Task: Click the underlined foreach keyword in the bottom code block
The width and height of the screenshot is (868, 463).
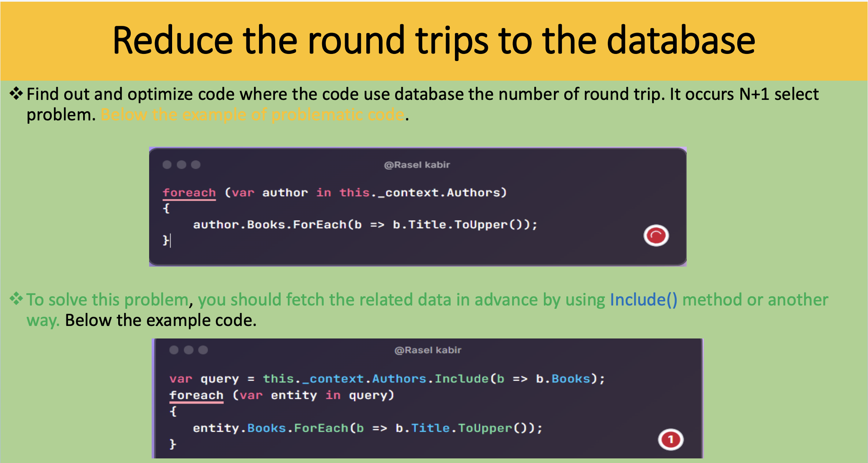Action: point(196,395)
